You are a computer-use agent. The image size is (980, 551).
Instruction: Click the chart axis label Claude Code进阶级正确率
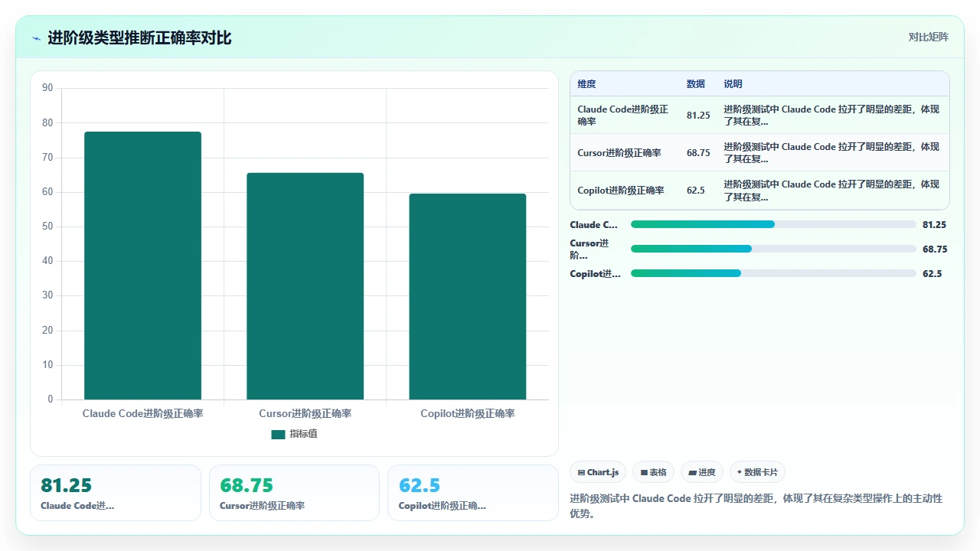click(142, 414)
